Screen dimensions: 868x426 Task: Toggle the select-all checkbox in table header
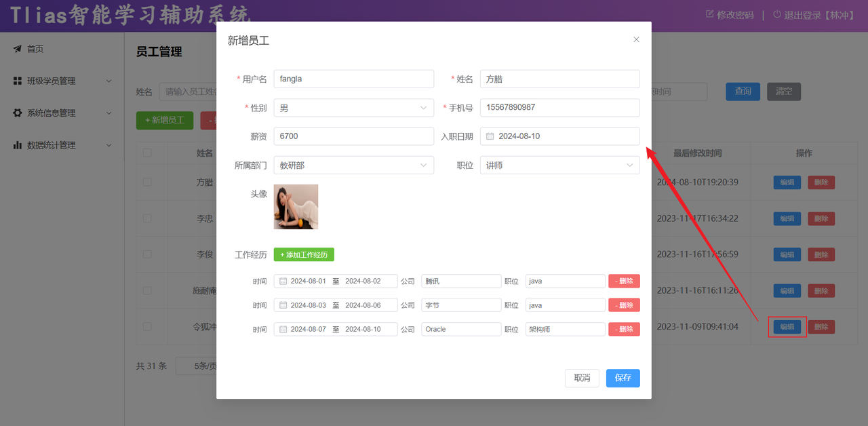point(147,153)
